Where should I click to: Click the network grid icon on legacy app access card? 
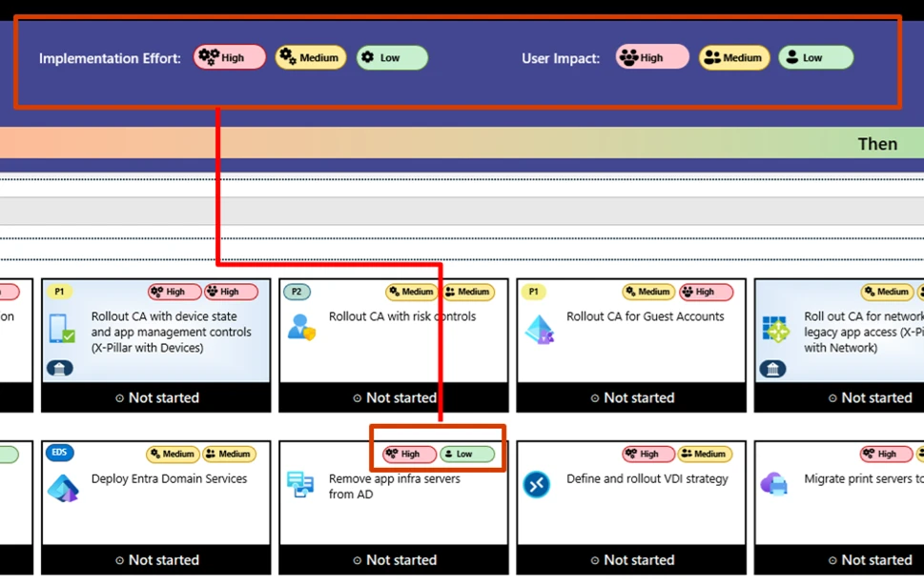pyautogui.click(x=775, y=330)
